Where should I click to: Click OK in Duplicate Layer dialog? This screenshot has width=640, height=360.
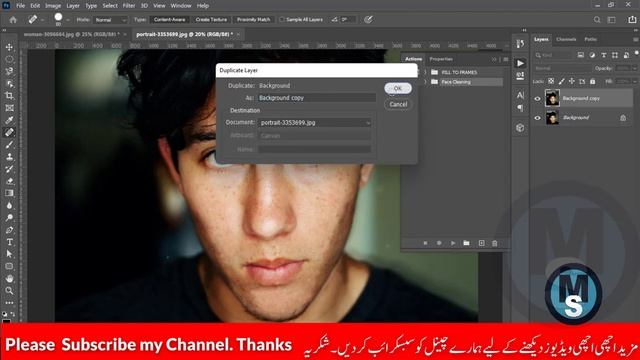[398, 88]
